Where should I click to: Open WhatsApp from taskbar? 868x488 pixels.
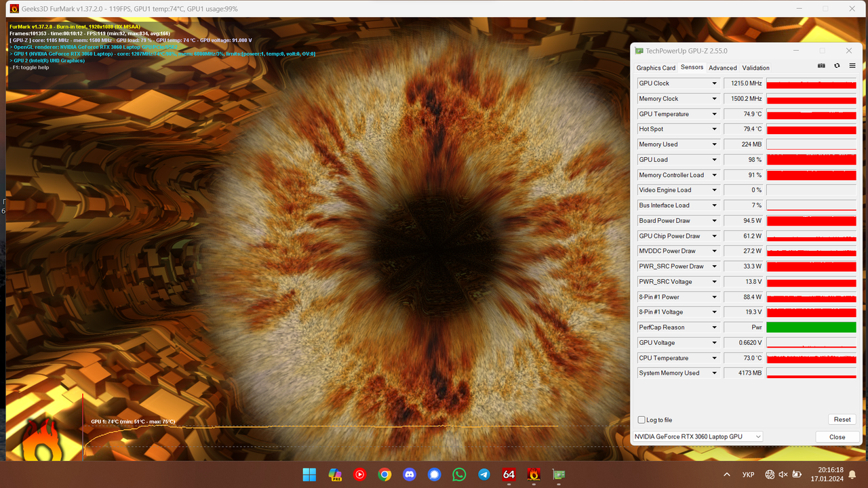pyautogui.click(x=459, y=474)
